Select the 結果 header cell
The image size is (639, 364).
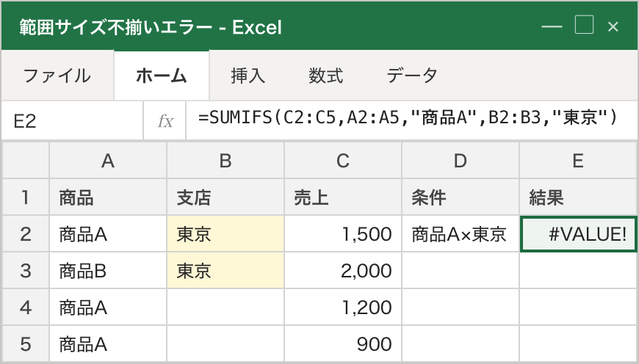pos(578,197)
